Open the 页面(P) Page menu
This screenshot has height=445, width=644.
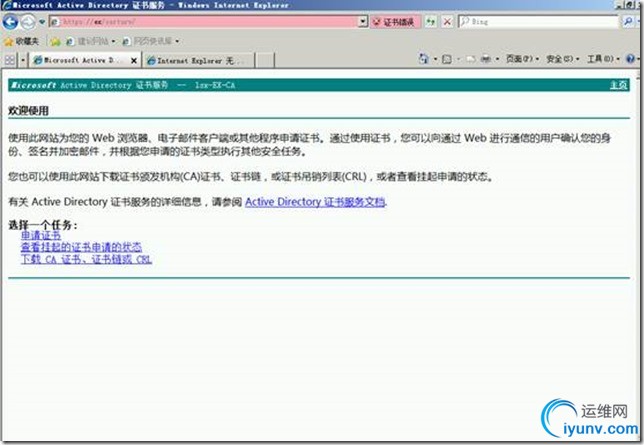(x=522, y=59)
